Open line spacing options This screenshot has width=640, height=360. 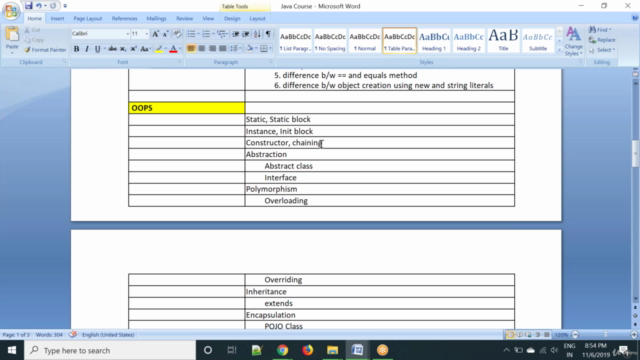point(235,49)
